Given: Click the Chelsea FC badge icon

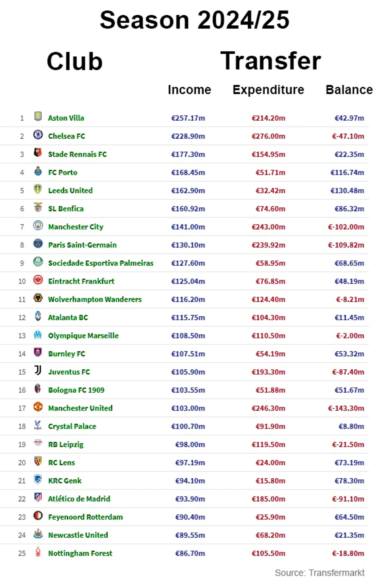Looking at the screenshot, I should tap(38, 135).
